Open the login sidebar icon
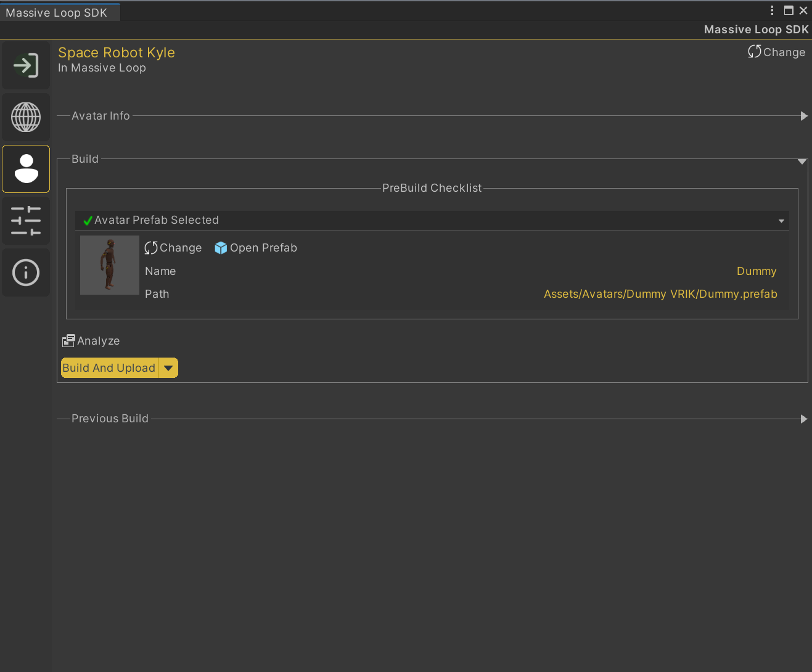This screenshot has height=672, width=812. (26, 65)
